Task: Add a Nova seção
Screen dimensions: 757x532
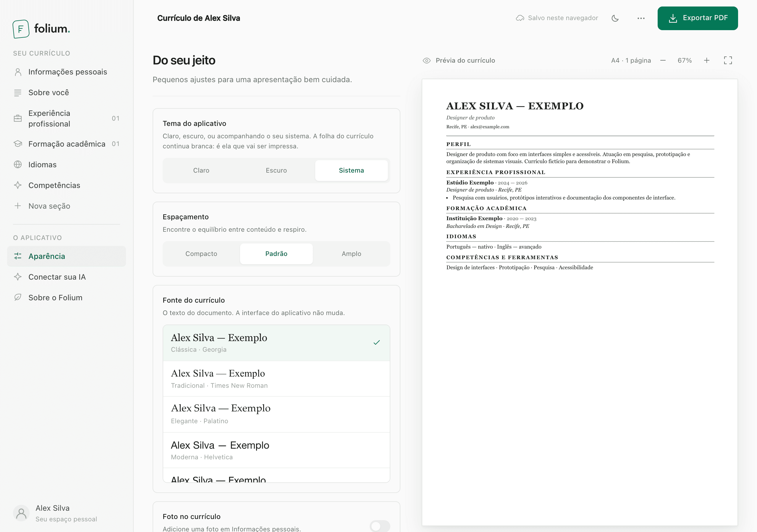Action: [67, 206]
